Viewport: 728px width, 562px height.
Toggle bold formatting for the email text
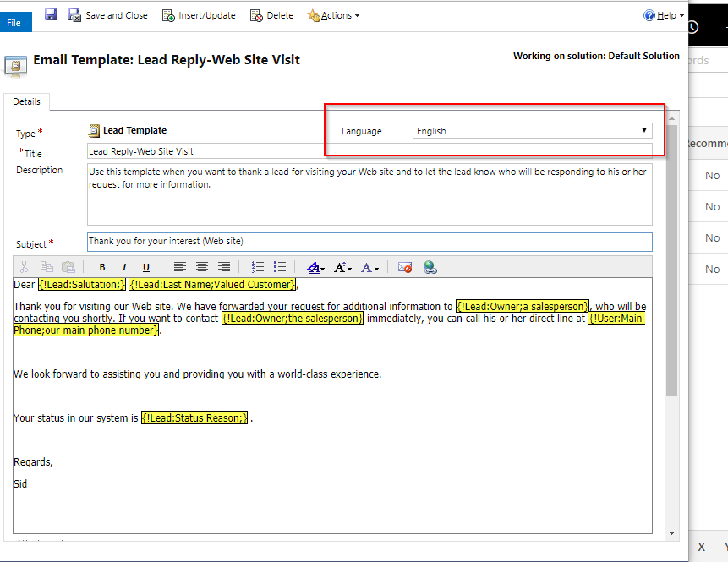[x=101, y=267]
